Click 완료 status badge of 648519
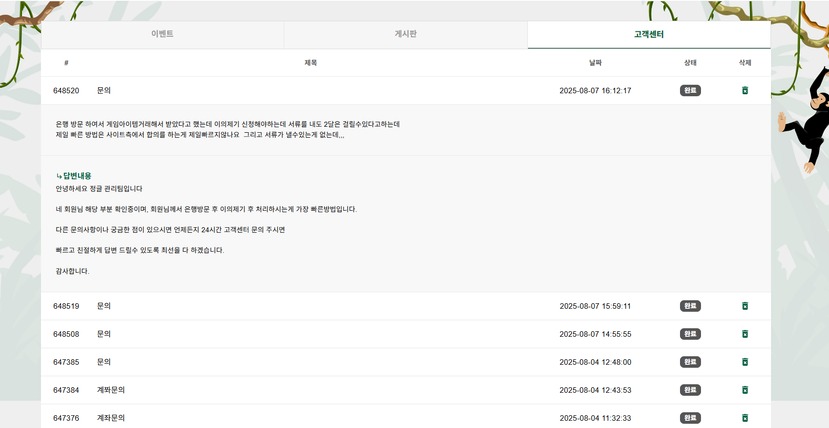829x428 pixels. click(x=690, y=306)
